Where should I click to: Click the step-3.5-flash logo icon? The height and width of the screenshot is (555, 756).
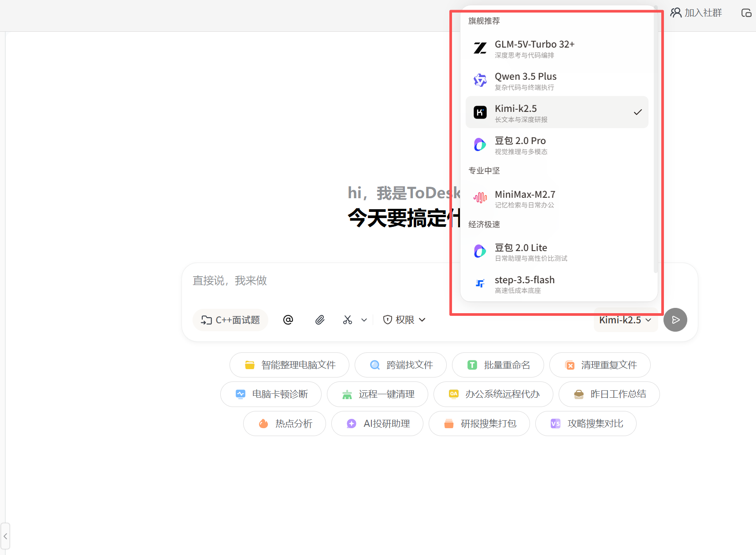(480, 283)
